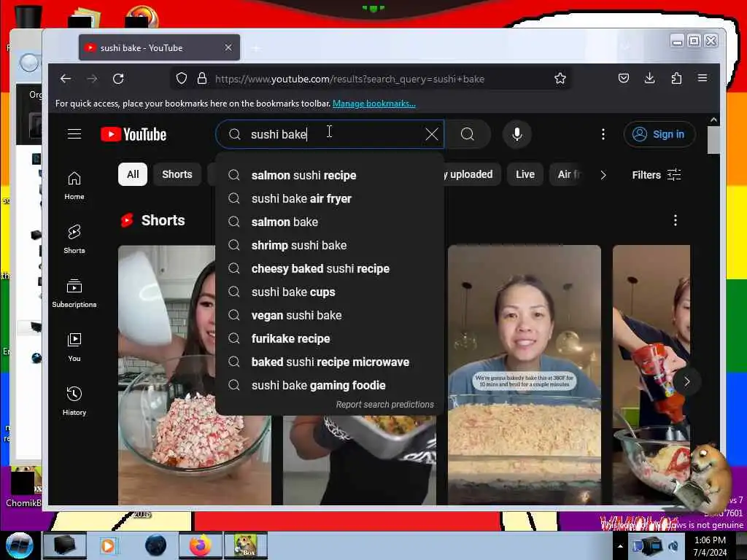Open the Manage bookmarks link

click(374, 104)
